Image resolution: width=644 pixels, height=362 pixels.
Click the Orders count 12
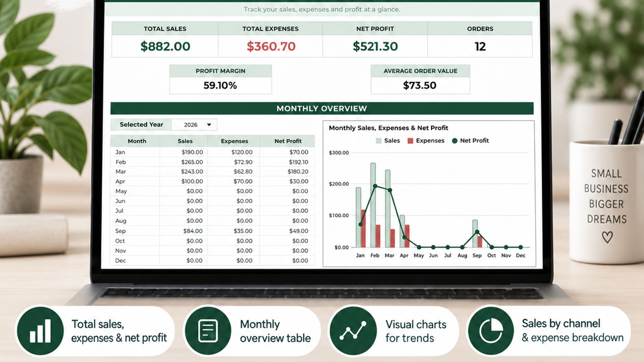click(x=480, y=47)
